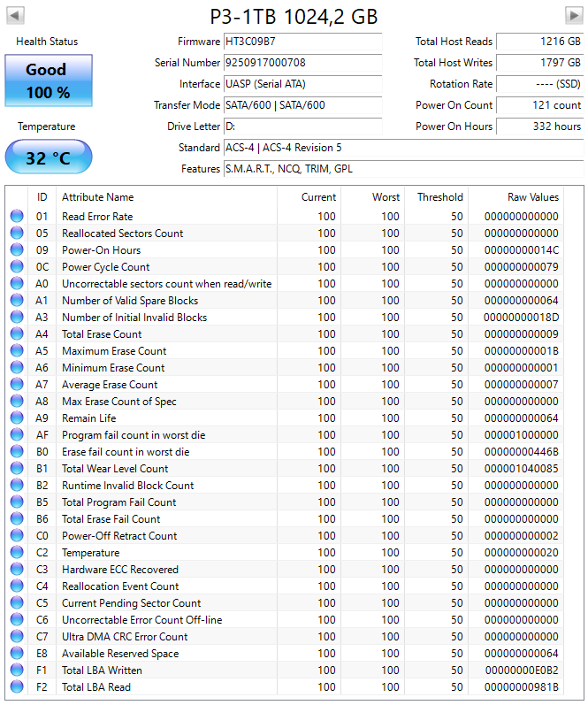Click the status orb for Total Erase Fail Count
588x705 pixels.
click(x=17, y=519)
